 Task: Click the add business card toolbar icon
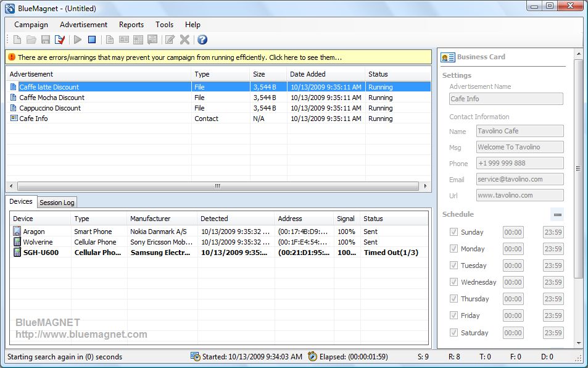124,40
